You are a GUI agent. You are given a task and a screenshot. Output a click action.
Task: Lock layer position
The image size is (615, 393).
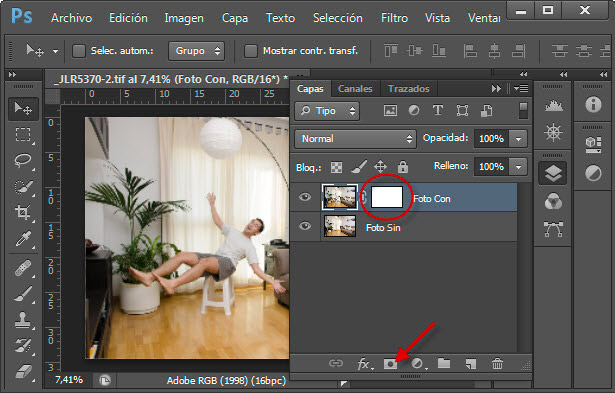[380, 167]
